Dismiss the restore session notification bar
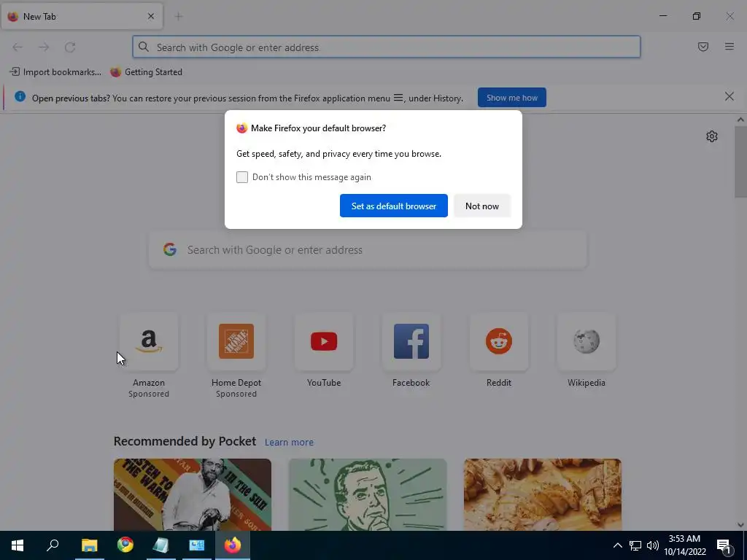The height and width of the screenshot is (560, 747). pos(729,97)
